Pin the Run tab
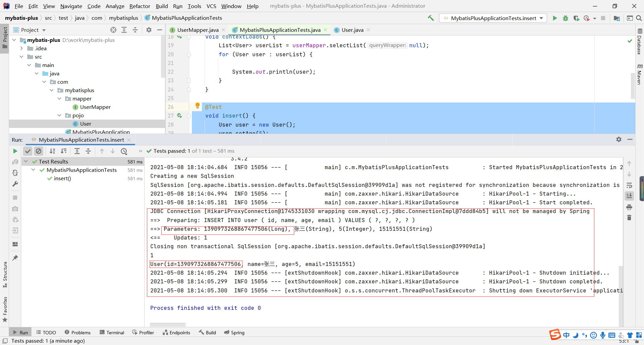Image resolution: width=644 pixels, height=345 pixels. 15,258
